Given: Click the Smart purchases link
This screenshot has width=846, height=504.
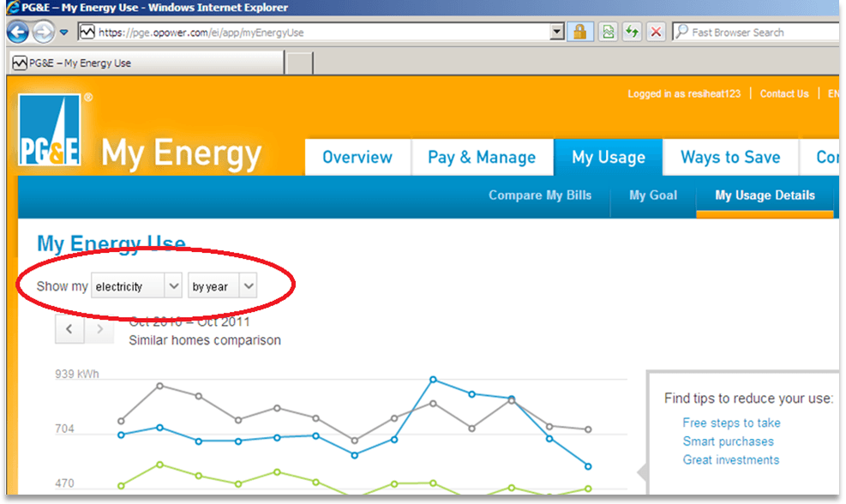Looking at the screenshot, I should coord(728,441).
